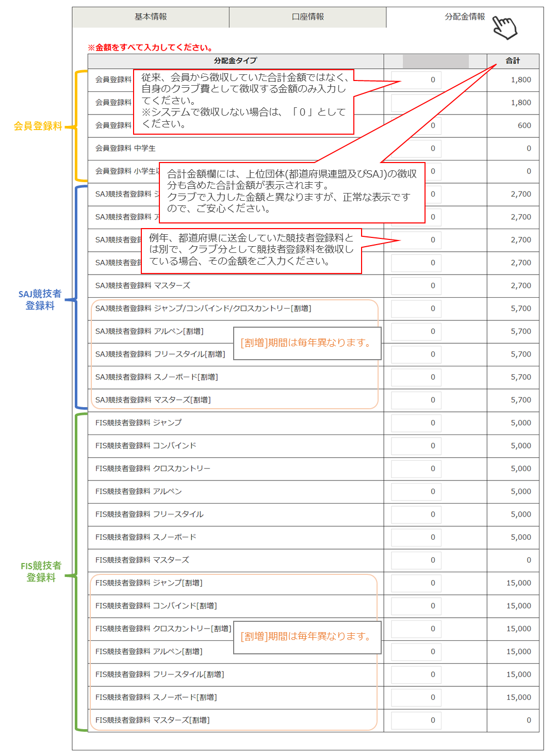This screenshot has height=756, width=555.
Task: Switch to the 口座情報 tab
Action: point(307,17)
